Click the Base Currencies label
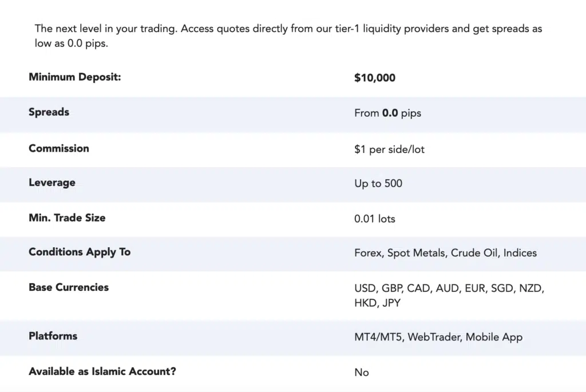The width and height of the screenshot is (586, 392). click(69, 287)
